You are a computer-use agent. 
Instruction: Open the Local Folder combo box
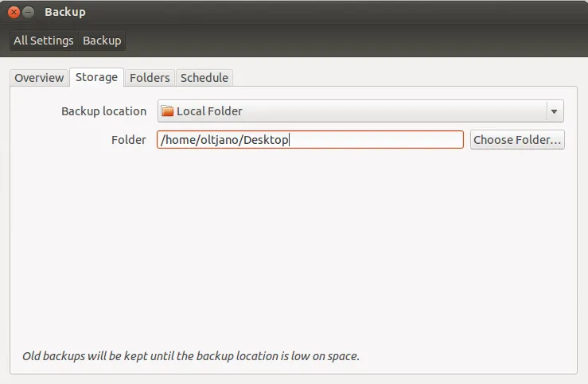[350, 111]
